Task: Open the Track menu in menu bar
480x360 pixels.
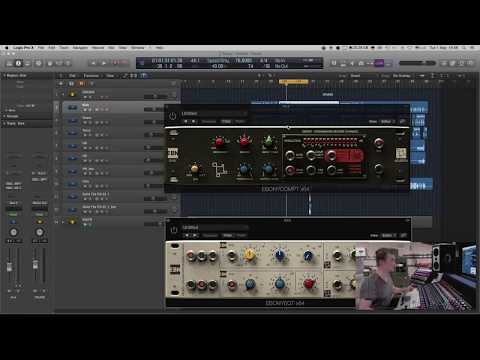Action: click(63, 48)
